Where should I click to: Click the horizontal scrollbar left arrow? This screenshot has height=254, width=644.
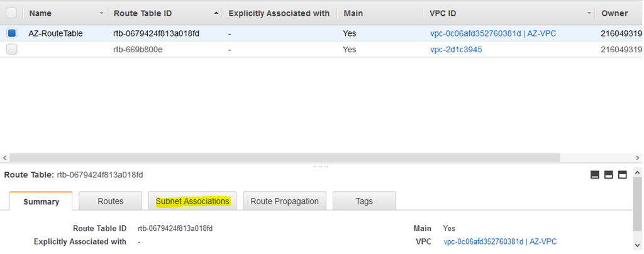4,158
